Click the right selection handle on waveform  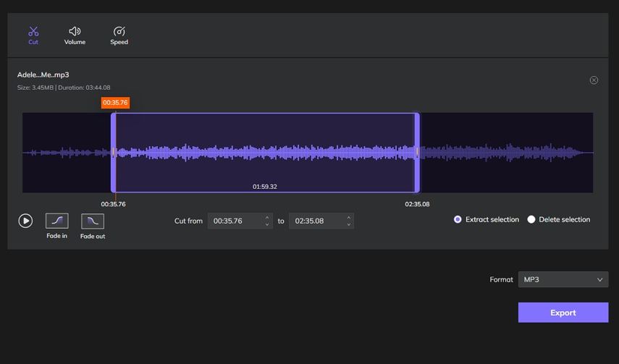[x=417, y=153]
